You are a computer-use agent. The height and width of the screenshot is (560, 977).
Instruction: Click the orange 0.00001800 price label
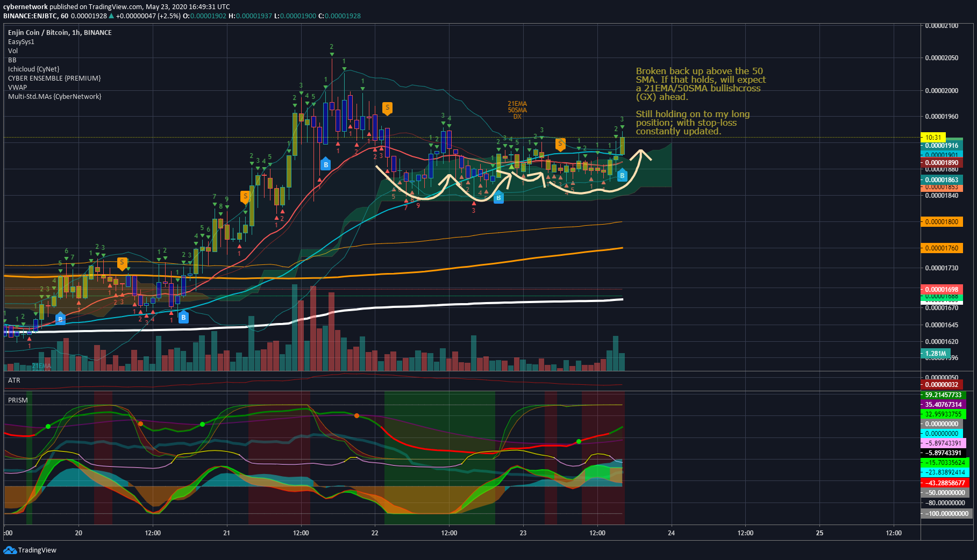[942, 222]
